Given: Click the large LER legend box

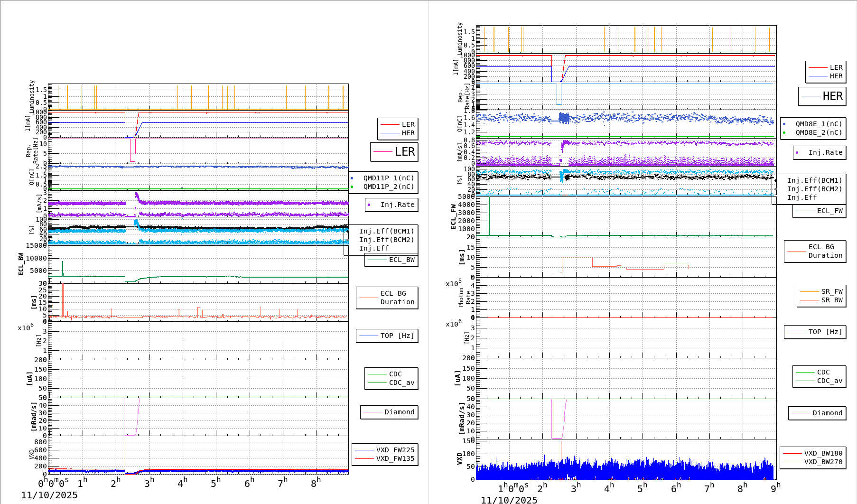Looking at the screenshot, I should 394,152.
